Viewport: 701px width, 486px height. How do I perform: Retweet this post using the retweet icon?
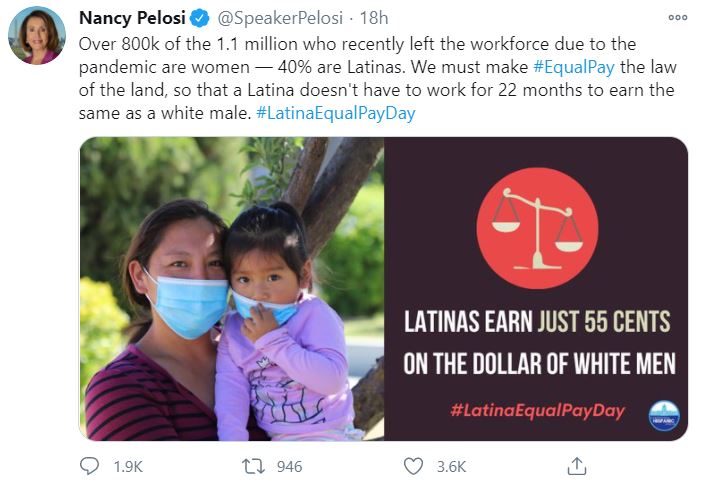[252, 466]
